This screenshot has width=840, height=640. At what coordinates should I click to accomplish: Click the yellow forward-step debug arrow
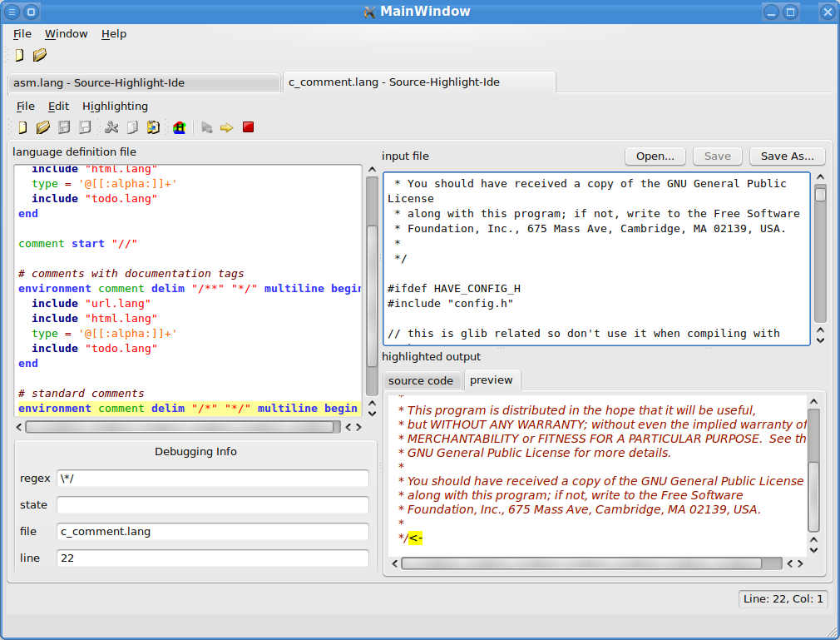[x=226, y=127]
